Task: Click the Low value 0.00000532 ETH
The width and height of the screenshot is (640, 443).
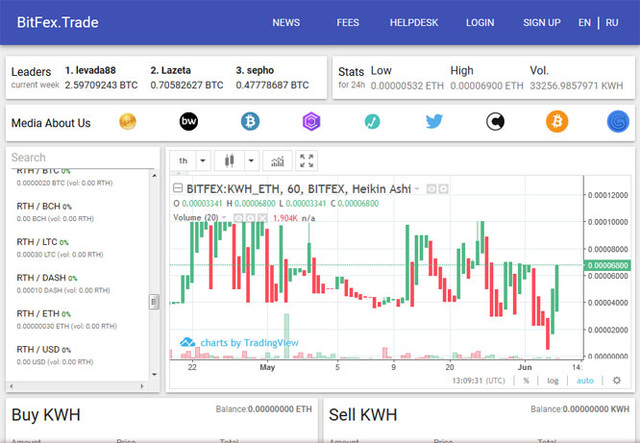Action: pos(407,86)
